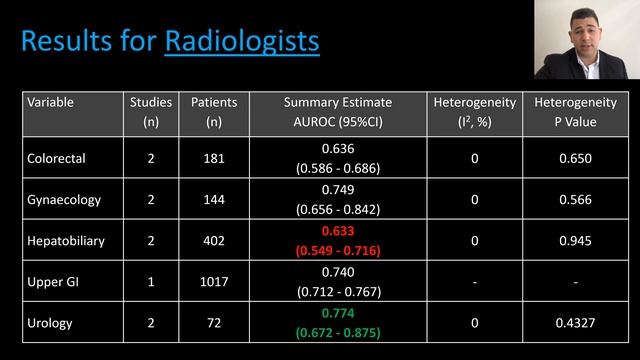Click the P value 0.945
Image resolution: width=640 pixels, height=360 pixels.
click(x=576, y=241)
